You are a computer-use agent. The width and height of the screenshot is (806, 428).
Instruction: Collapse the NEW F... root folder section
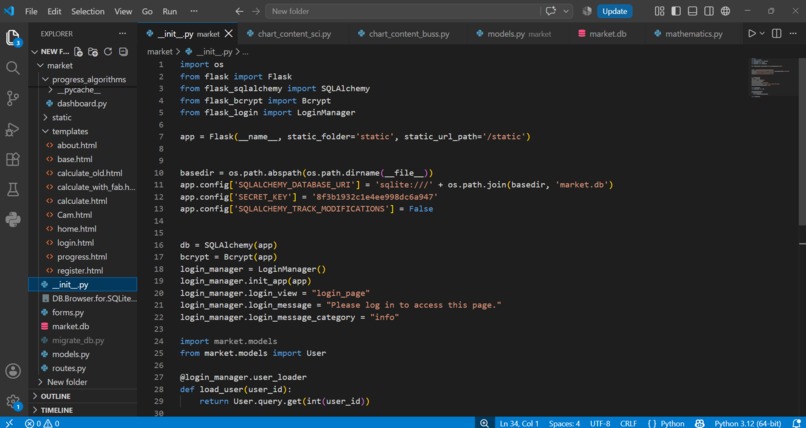pos(35,51)
